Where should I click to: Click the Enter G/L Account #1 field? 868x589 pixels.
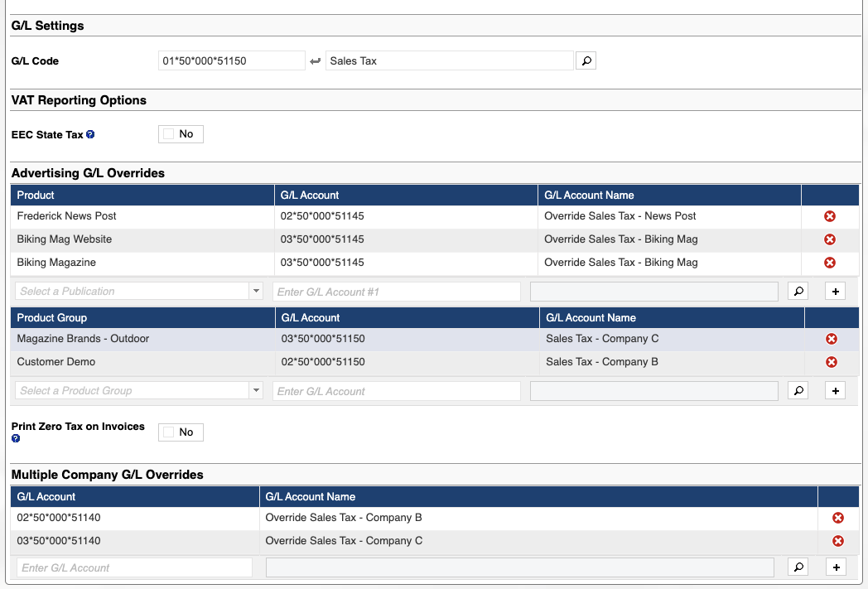tap(396, 292)
